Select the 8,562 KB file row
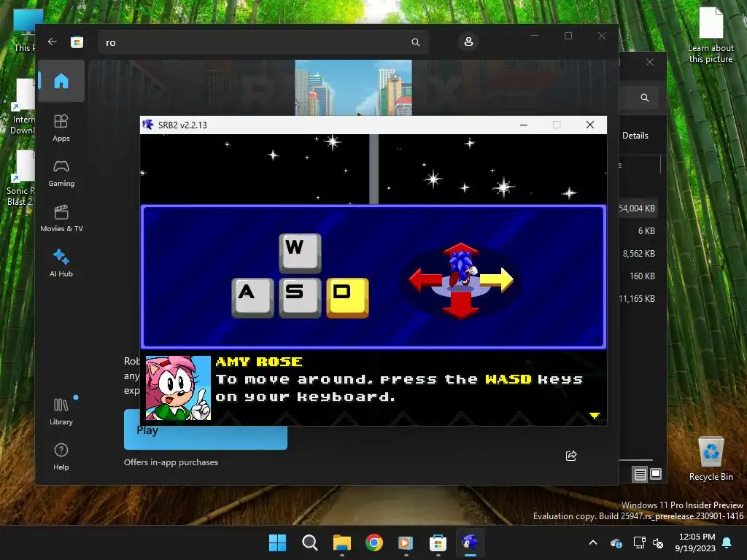747x560 pixels. [638, 253]
